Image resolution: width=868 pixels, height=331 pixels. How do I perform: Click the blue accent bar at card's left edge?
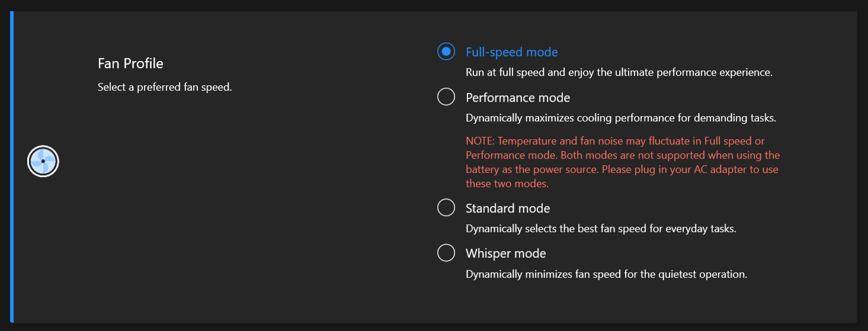[x=12, y=166]
